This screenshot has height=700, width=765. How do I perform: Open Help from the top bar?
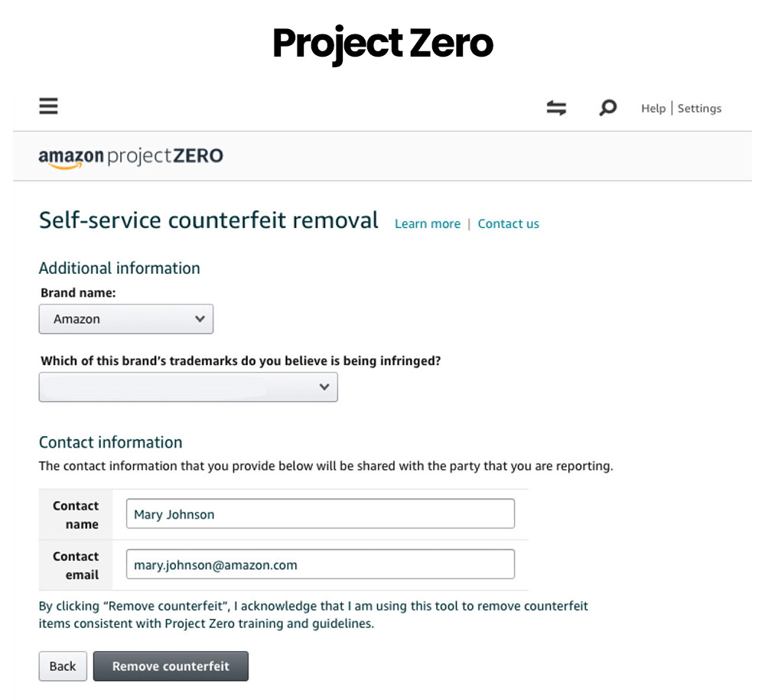(653, 108)
